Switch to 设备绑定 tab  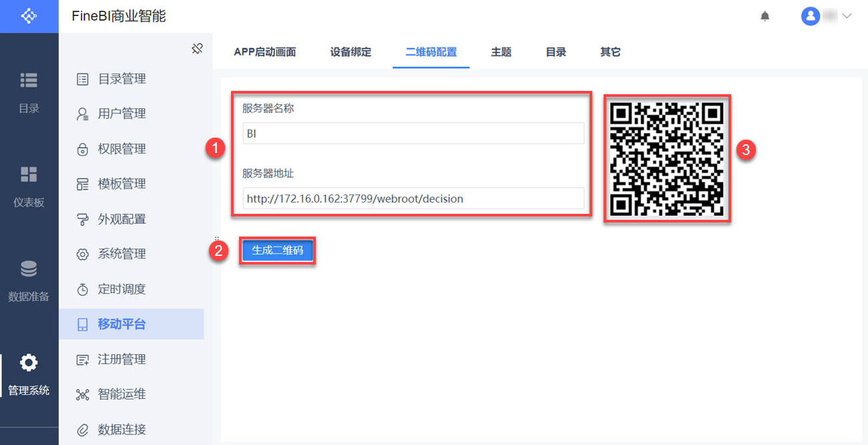[351, 51]
